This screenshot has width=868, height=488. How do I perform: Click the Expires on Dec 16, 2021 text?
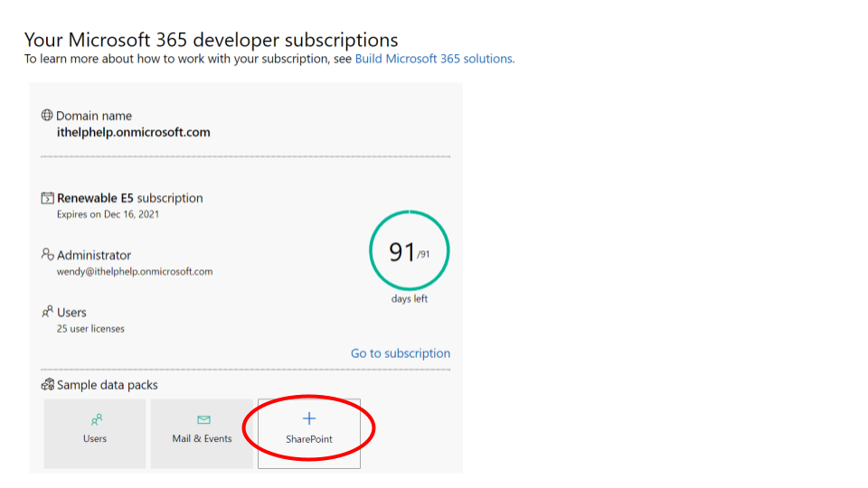click(108, 214)
